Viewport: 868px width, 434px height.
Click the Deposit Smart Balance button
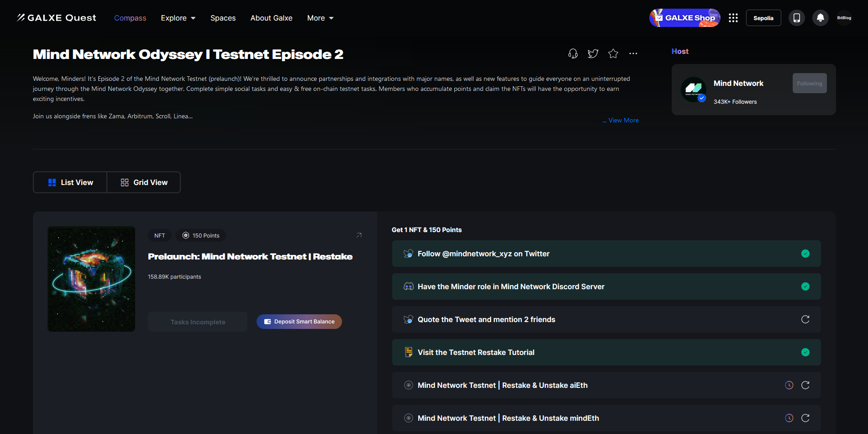coord(299,322)
